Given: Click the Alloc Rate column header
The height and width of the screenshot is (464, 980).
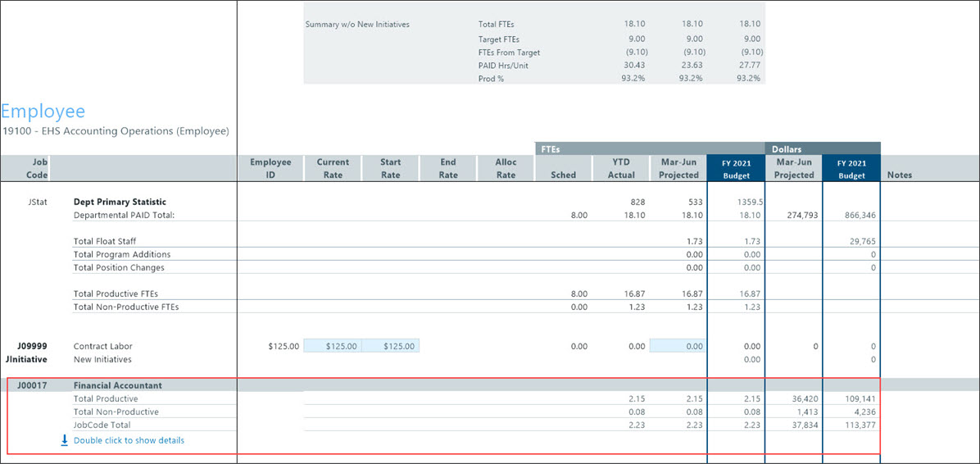Looking at the screenshot, I should tap(506, 168).
